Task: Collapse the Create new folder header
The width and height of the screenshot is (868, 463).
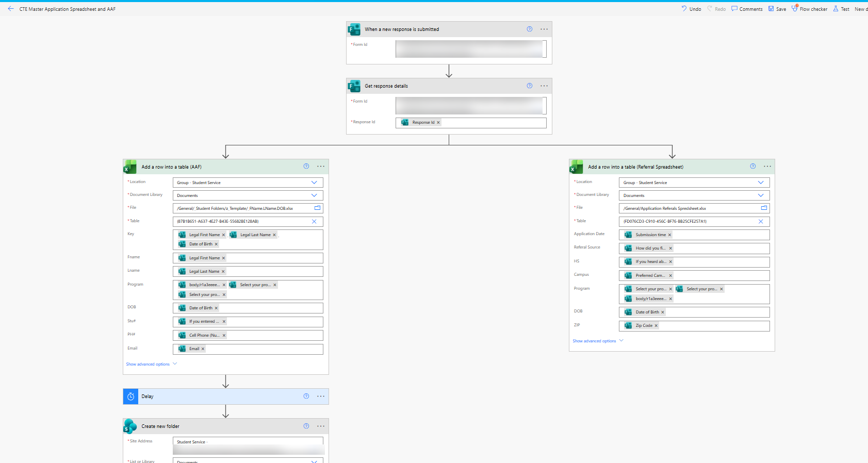Action: [226, 426]
